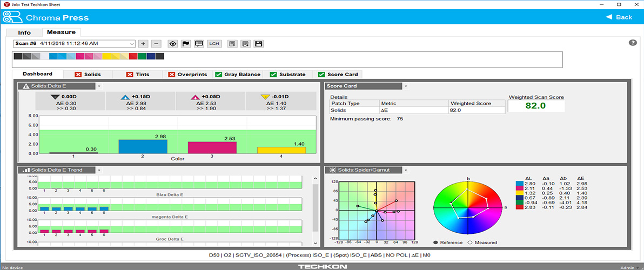Click the export icon next to LCH
The image size is (644, 270).
[232, 44]
